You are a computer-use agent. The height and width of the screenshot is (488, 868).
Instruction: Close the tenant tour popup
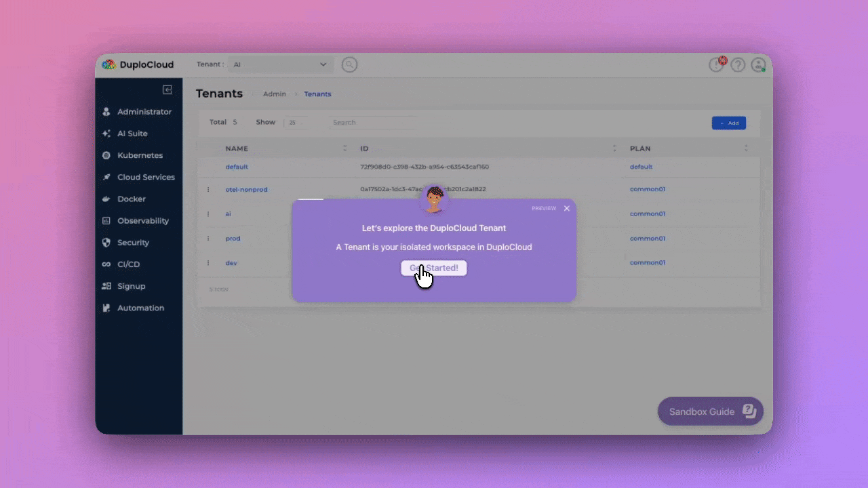click(567, 209)
